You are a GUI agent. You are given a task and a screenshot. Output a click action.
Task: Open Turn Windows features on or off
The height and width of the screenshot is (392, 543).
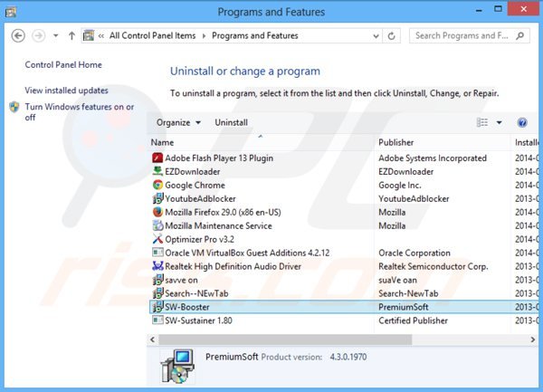pos(80,112)
